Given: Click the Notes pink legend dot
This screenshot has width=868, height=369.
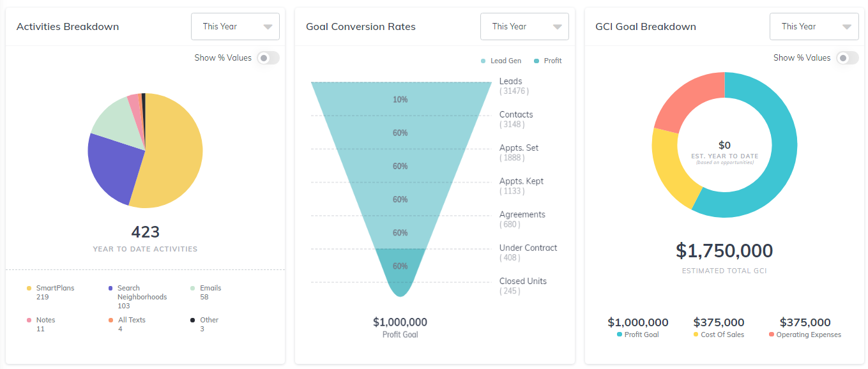Looking at the screenshot, I should pyautogui.click(x=29, y=320).
